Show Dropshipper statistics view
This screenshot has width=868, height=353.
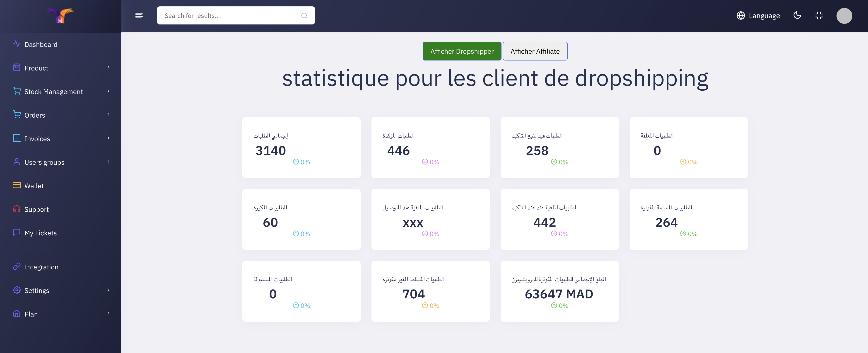point(462,51)
